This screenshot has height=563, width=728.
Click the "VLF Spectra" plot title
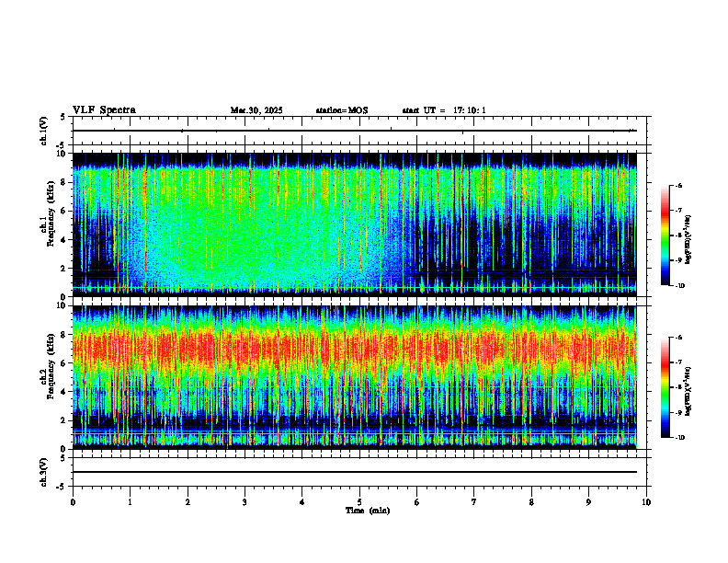104,110
